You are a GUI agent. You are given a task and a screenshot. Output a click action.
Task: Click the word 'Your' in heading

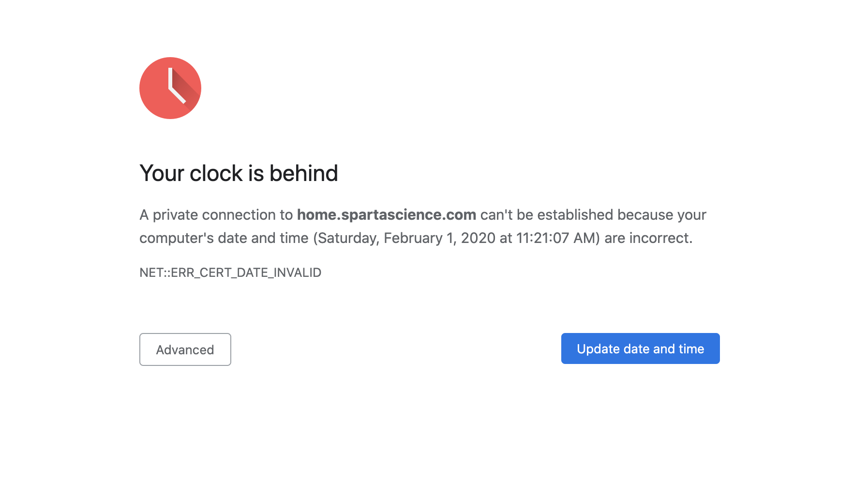[x=162, y=173]
